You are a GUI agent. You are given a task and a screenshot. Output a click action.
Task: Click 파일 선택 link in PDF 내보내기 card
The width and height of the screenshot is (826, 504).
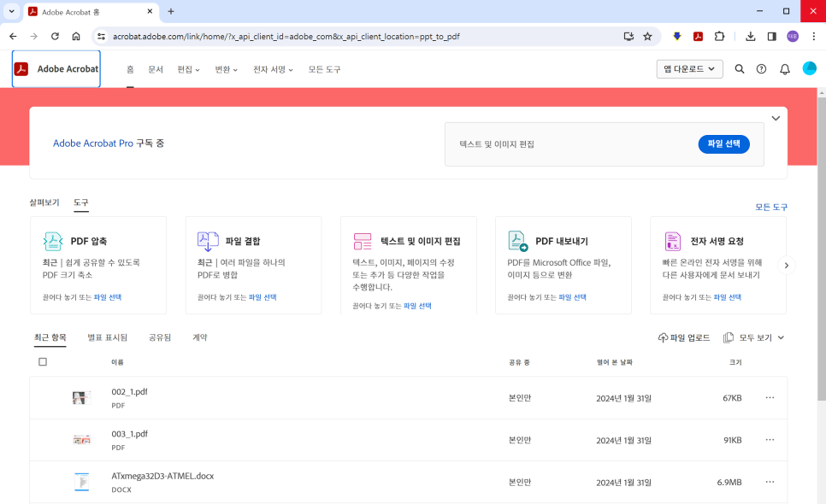point(572,297)
